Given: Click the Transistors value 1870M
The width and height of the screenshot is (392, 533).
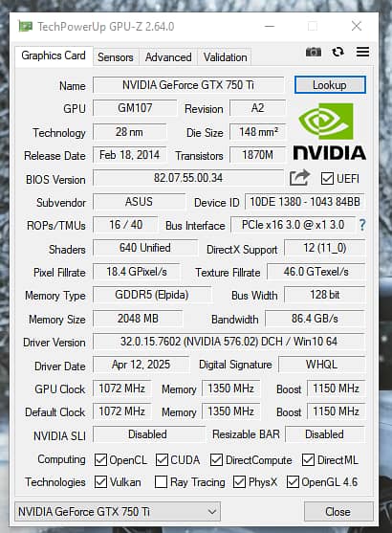Looking at the screenshot, I should point(257,155).
